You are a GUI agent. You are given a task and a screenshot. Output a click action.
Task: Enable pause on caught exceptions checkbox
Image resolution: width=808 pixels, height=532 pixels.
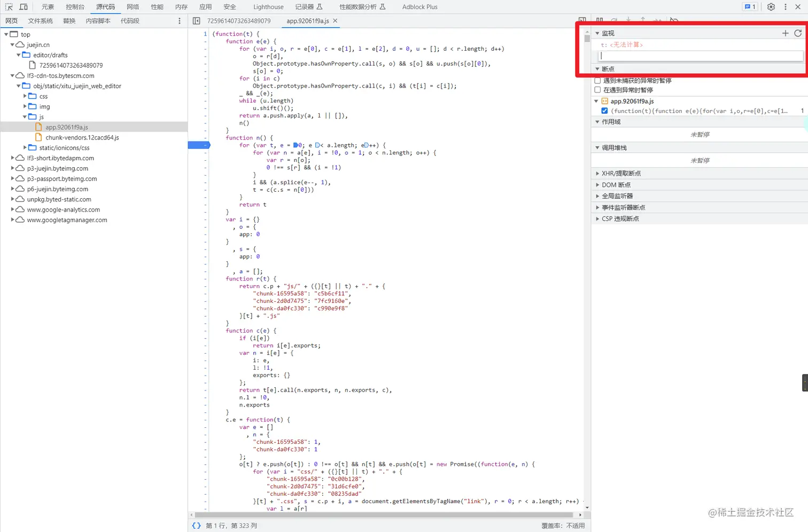[x=598, y=90]
